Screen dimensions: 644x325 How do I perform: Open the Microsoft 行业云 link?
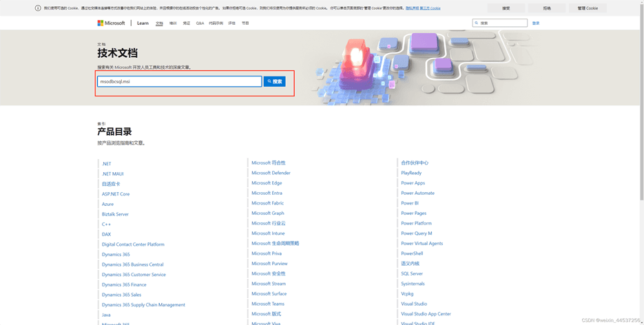(269, 223)
